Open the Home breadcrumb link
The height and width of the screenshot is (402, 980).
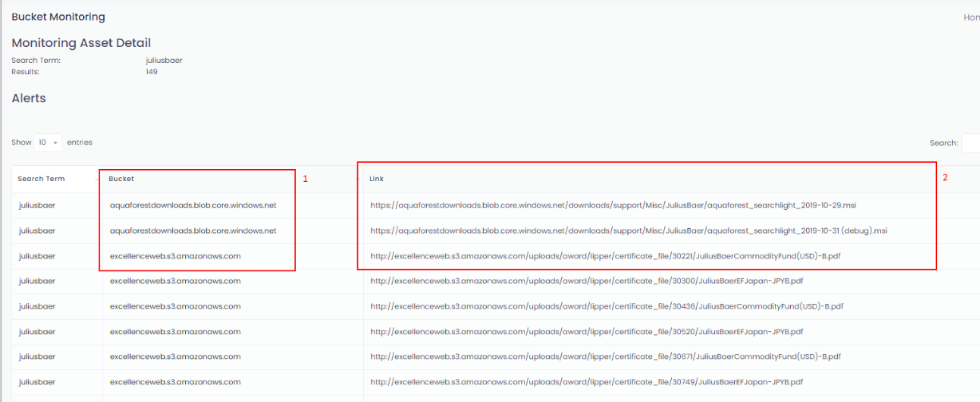(971, 17)
